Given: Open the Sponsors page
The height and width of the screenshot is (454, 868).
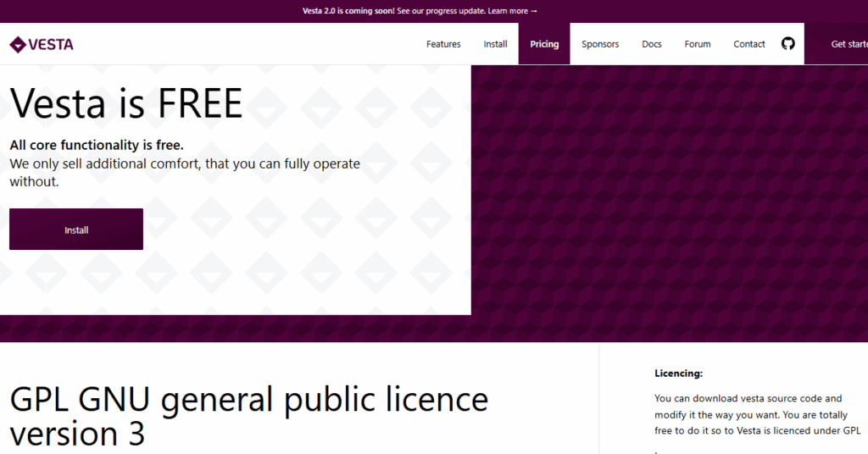Looking at the screenshot, I should click(x=600, y=44).
